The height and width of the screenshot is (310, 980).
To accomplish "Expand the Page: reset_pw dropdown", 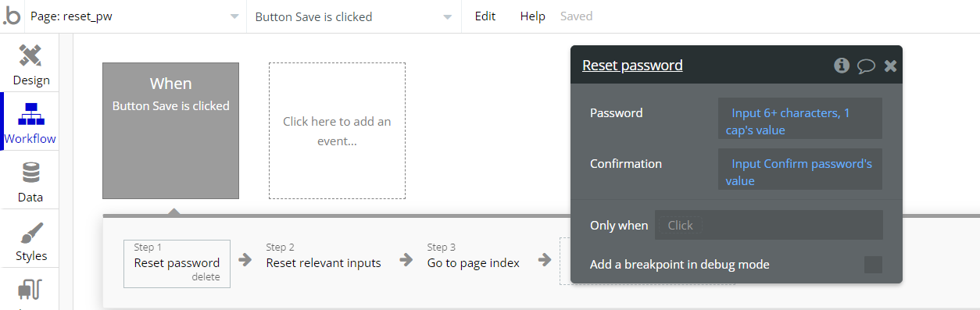I will pos(135,16).
